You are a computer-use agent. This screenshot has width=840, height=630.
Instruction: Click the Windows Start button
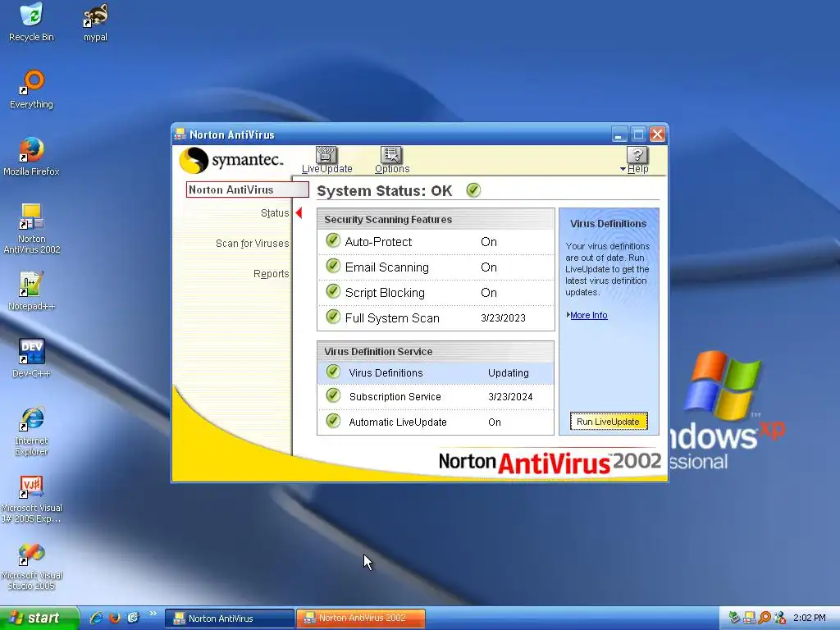pyautogui.click(x=39, y=619)
